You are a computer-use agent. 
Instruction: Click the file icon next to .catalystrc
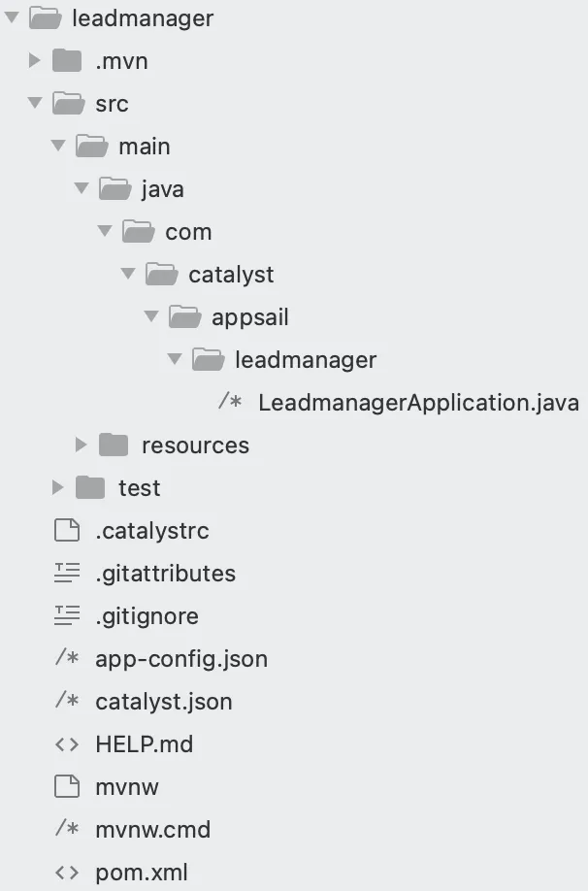(x=67, y=531)
